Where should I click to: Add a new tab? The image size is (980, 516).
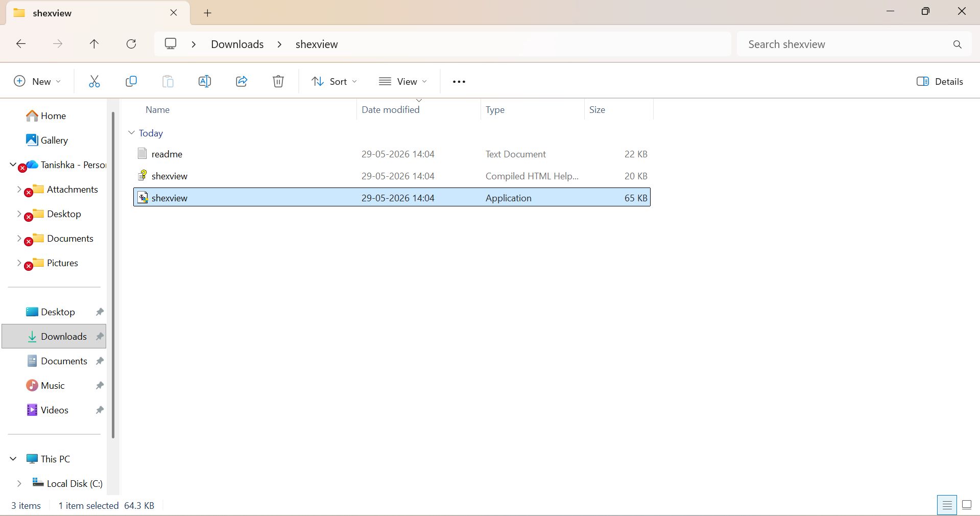[x=207, y=13]
